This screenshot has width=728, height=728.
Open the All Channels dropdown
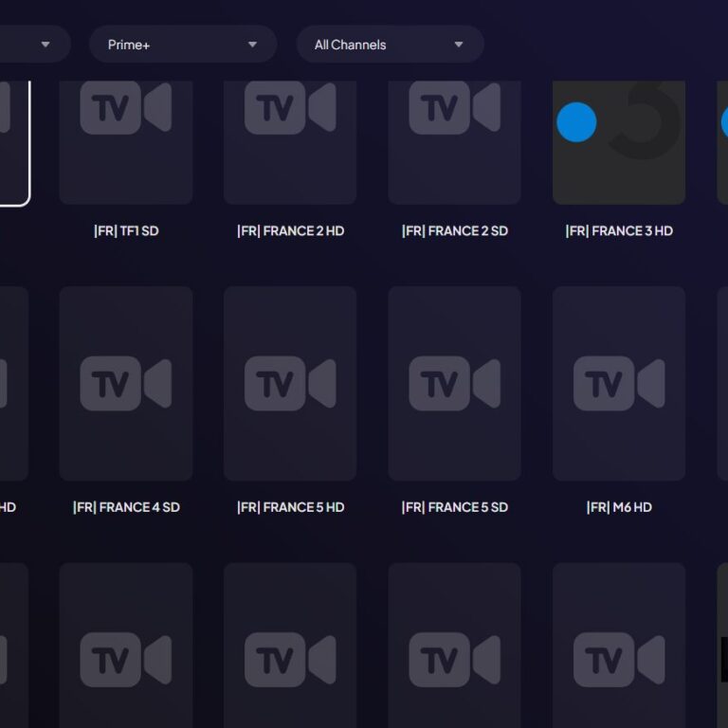pos(390,45)
